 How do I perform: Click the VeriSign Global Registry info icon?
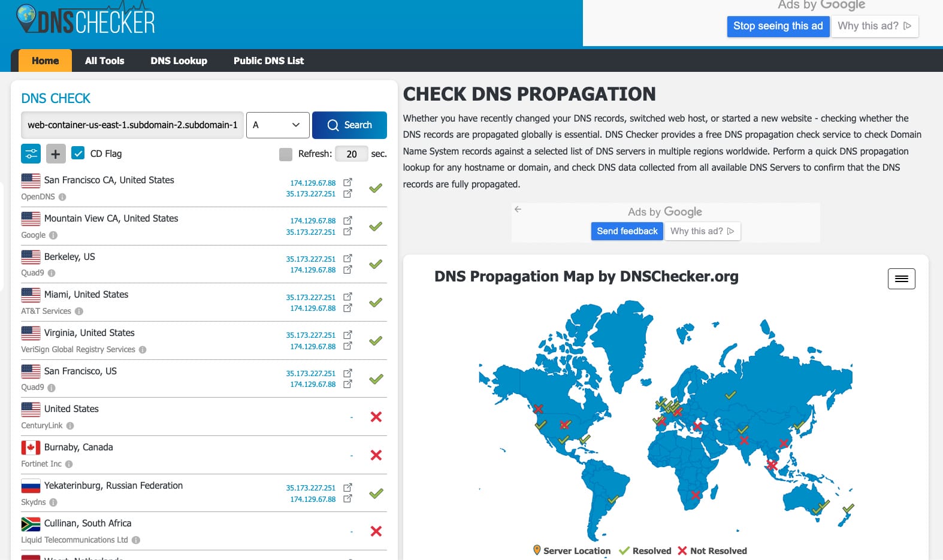click(x=143, y=350)
